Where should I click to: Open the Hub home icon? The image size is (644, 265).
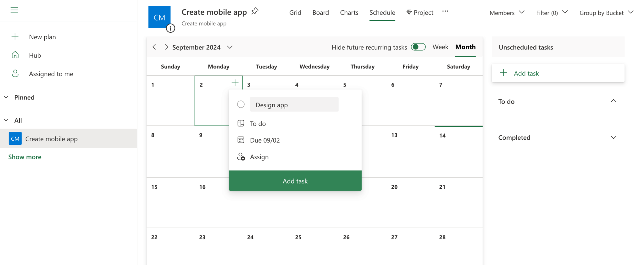(x=15, y=55)
